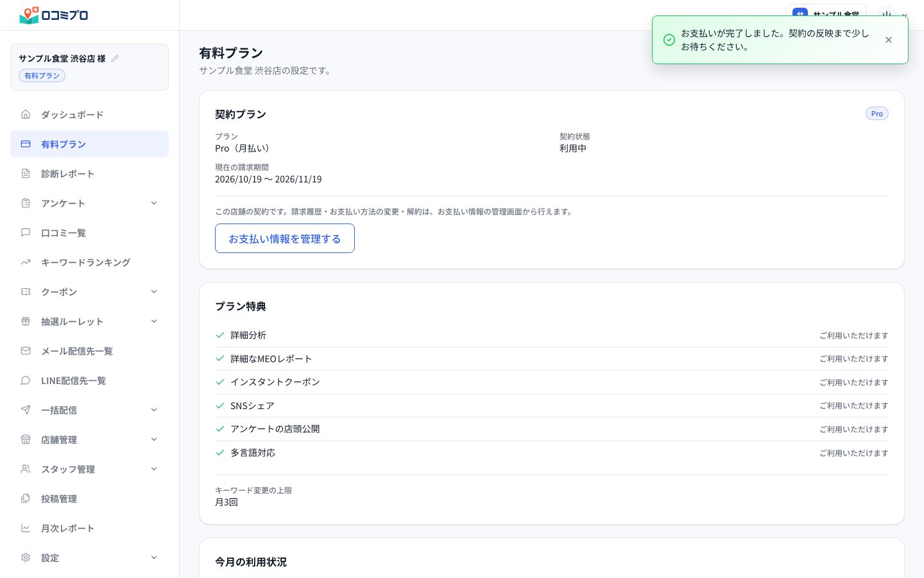Expand the アンケート submenu chevron
The image size is (924, 578).
[154, 203]
